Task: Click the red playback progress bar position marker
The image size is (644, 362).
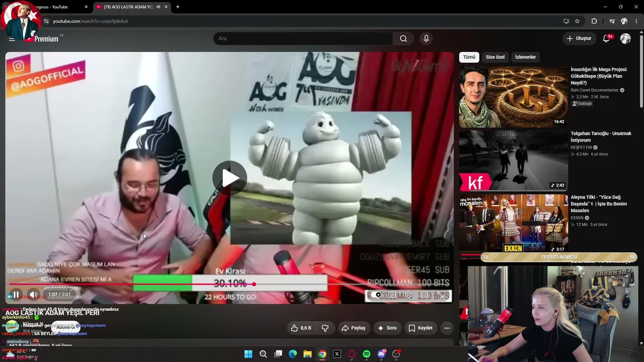Action: [254, 285]
